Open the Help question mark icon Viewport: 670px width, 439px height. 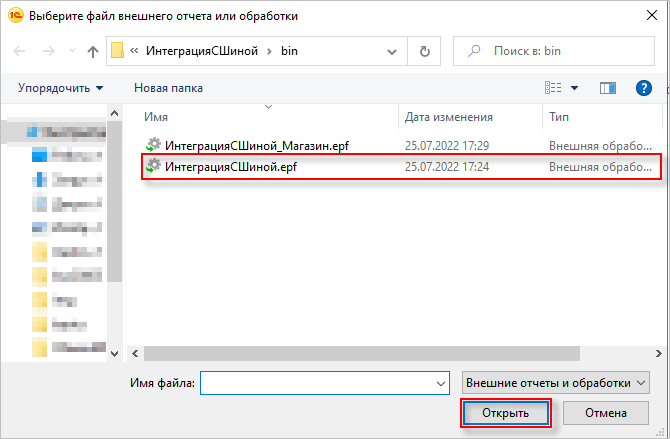[x=644, y=88]
